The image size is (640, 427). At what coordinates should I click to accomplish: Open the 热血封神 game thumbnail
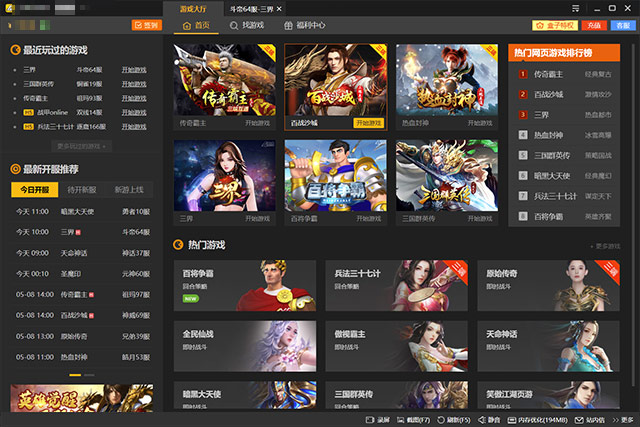[x=447, y=80]
